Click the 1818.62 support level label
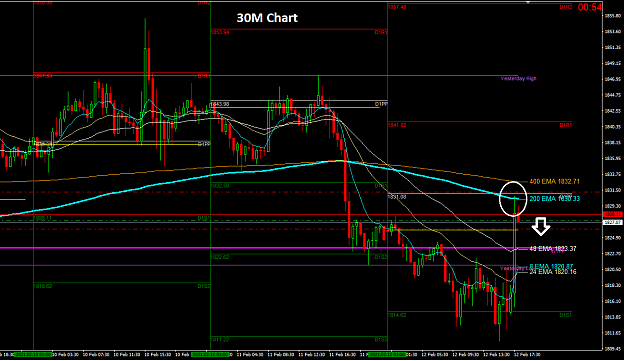This screenshot has width=625, height=361. tap(43, 286)
